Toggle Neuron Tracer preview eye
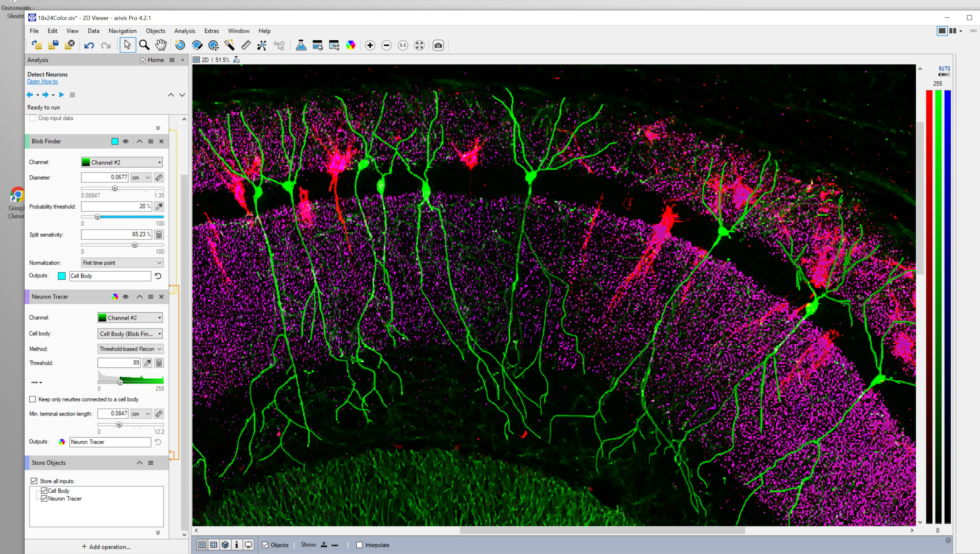The height and width of the screenshot is (554, 980). point(125,297)
